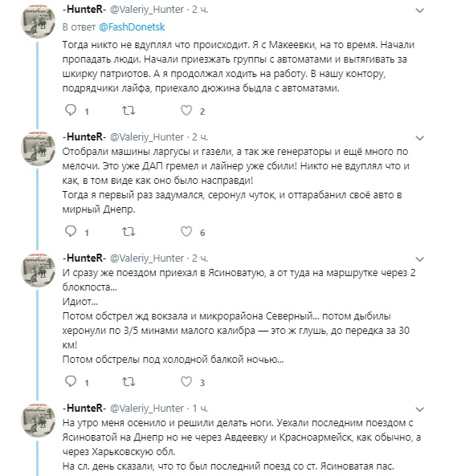View -HunteR- avatar on the third tweet
The image size is (449, 476).
pos(39,270)
